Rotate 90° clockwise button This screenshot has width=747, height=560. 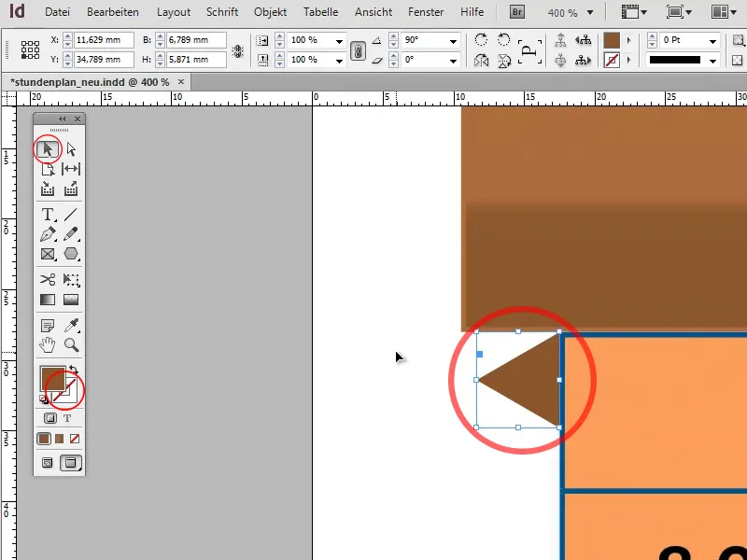pyautogui.click(x=481, y=39)
